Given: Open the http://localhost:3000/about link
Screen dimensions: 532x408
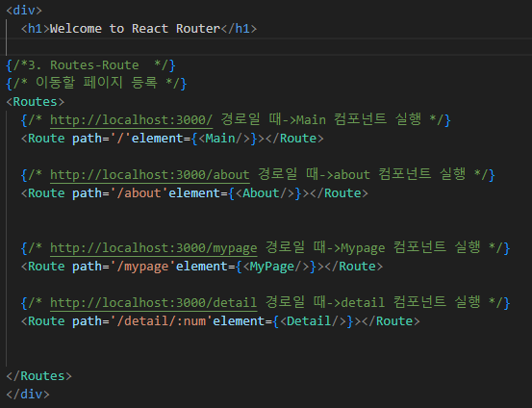Looking at the screenshot, I should tap(150, 175).
